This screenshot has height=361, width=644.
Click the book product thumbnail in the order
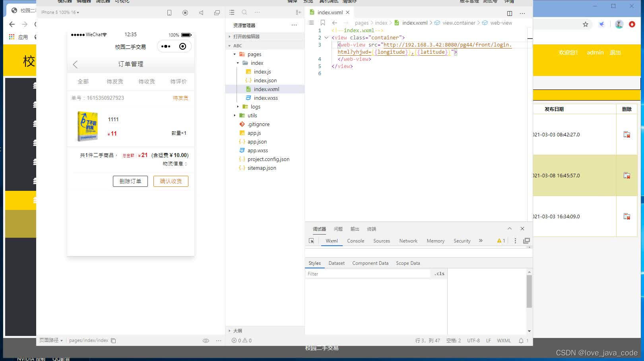coord(87,126)
